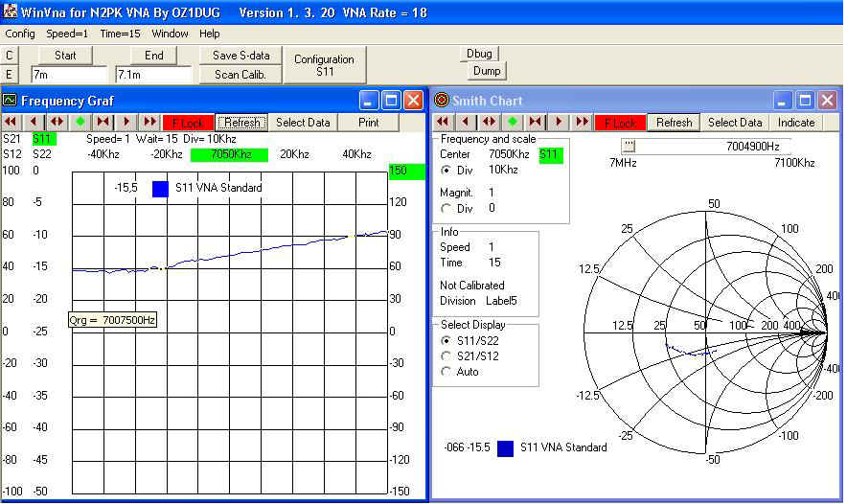Click fast-forward icon in Frequency Graf toolbar

click(x=149, y=122)
